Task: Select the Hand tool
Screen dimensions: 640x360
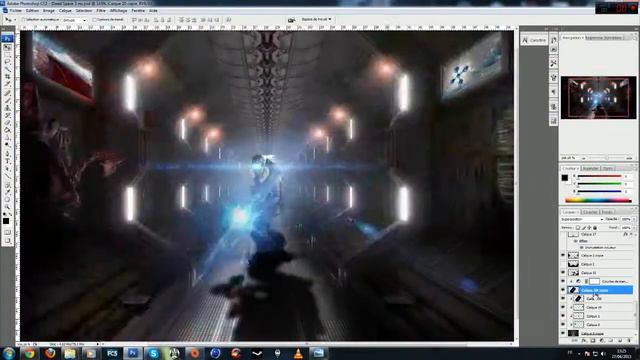Action: tap(8, 199)
